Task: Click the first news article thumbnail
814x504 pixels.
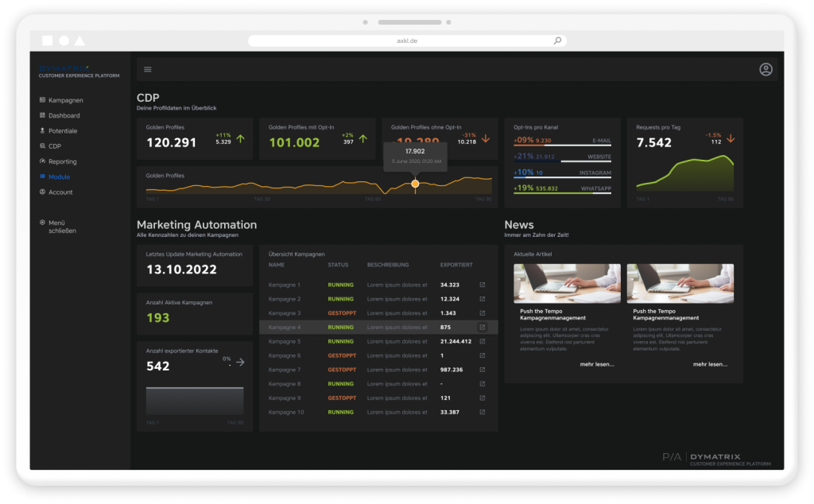Action: tap(567, 283)
